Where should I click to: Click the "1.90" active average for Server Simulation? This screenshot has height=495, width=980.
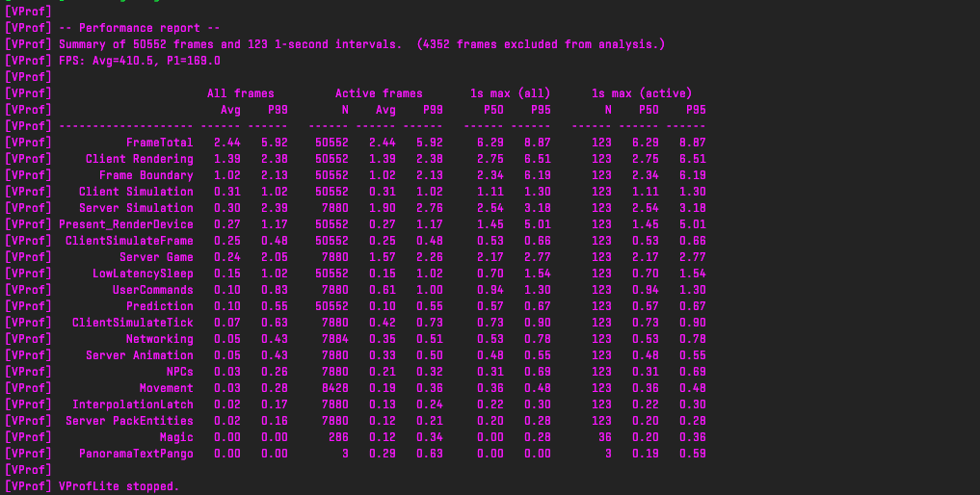point(382,207)
